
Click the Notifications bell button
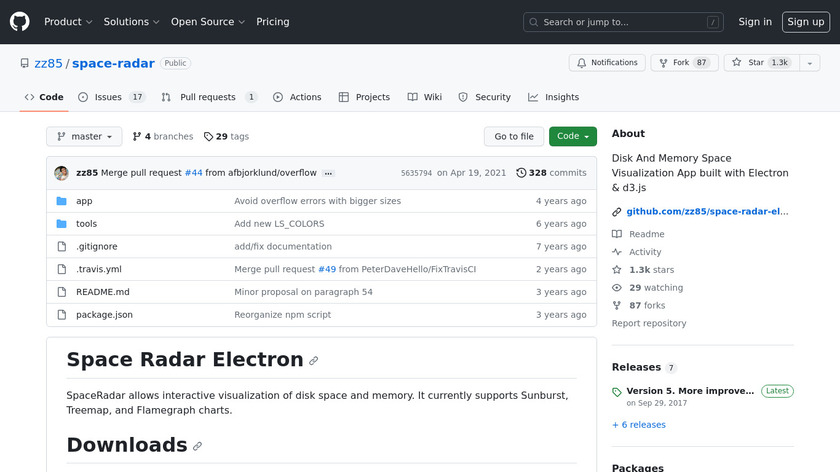pyautogui.click(x=607, y=63)
